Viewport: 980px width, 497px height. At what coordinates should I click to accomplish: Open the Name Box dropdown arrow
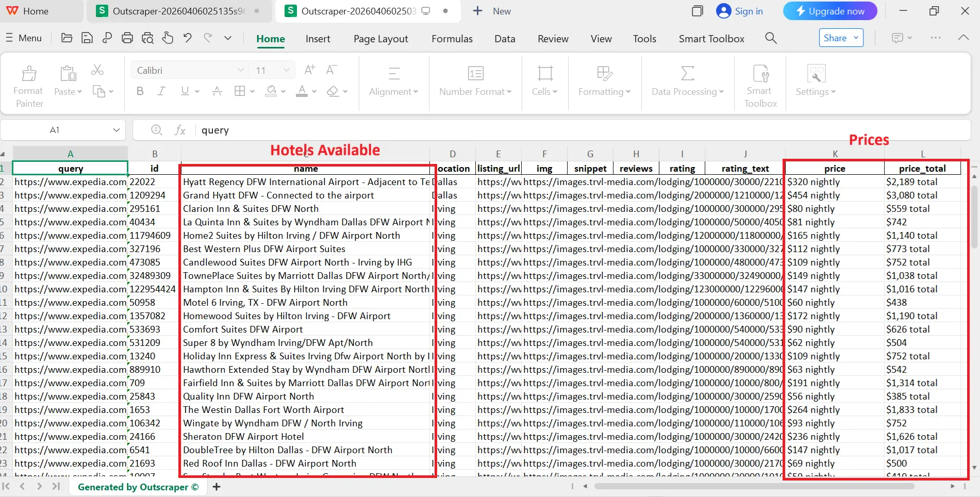(117, 130)
